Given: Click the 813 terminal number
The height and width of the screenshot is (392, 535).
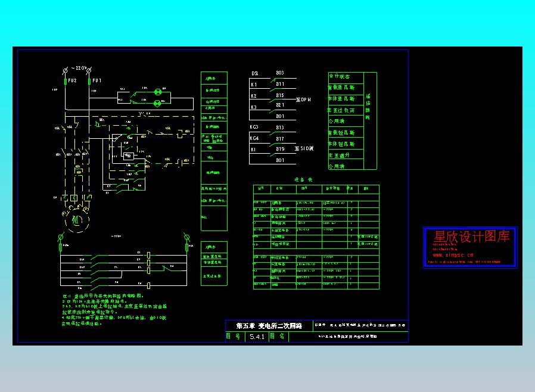Looking at the screenshot, I should tap(280, 127).
